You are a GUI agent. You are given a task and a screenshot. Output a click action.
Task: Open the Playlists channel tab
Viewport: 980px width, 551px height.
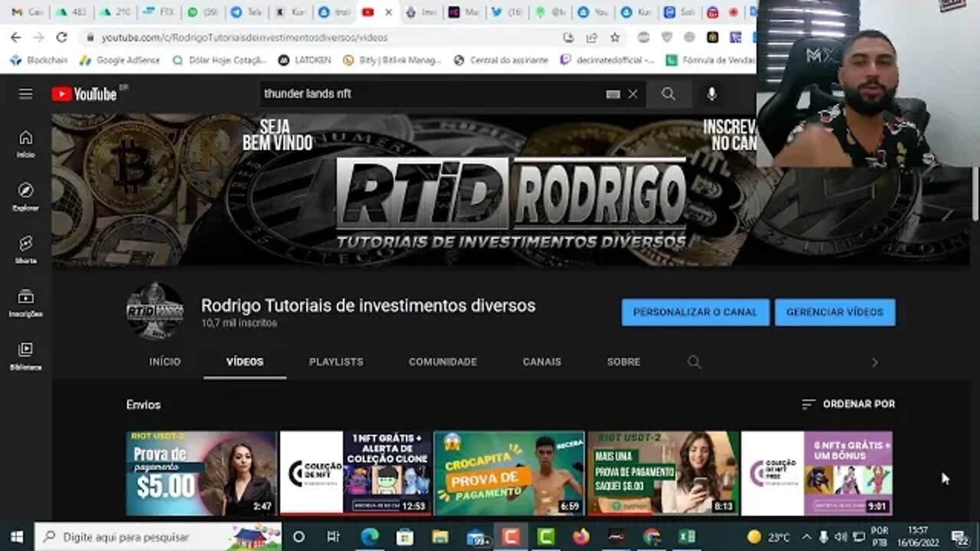click(336, 362)
